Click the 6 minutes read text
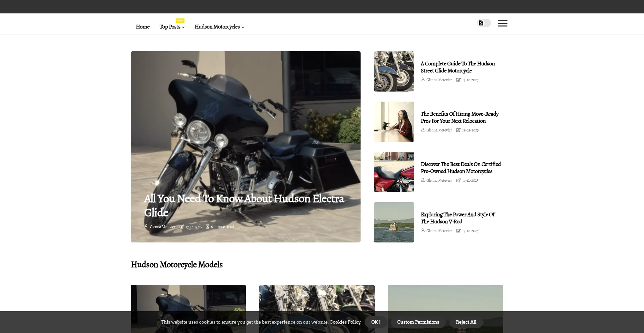Viewport: 644px width, 333px height. coord(222,227)
